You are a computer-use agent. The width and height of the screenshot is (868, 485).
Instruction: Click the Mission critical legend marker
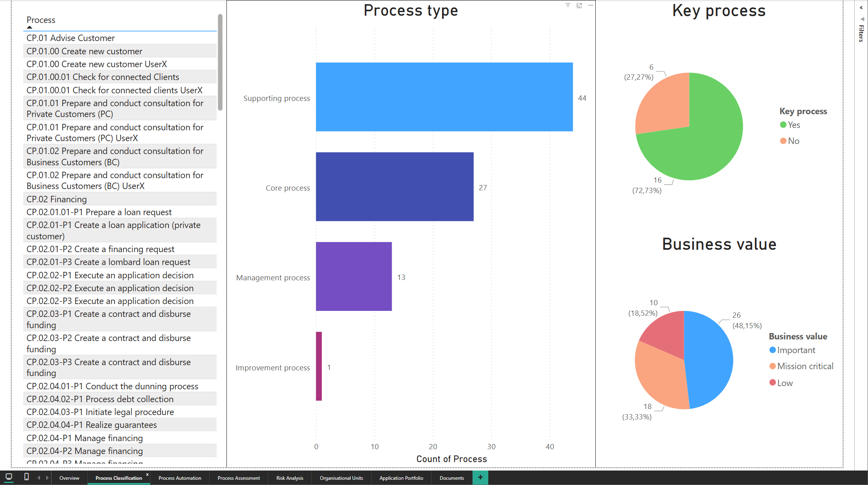(773, 366)
